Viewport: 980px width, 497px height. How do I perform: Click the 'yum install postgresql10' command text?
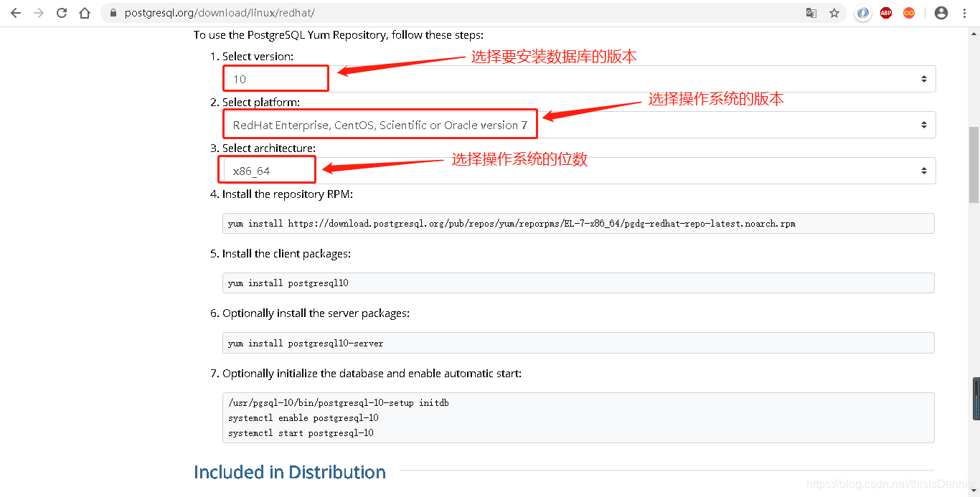click(288, 283)
